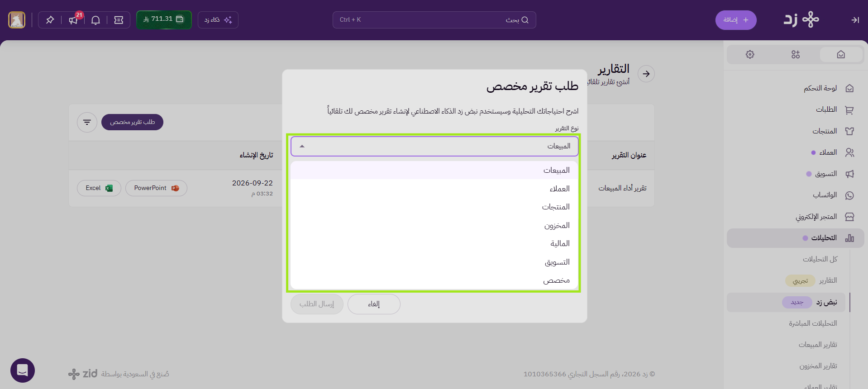Open the pin shortcut icon in top bar
Image resolution: width=868 pixels, height=389 pixels.
(50, 20)
